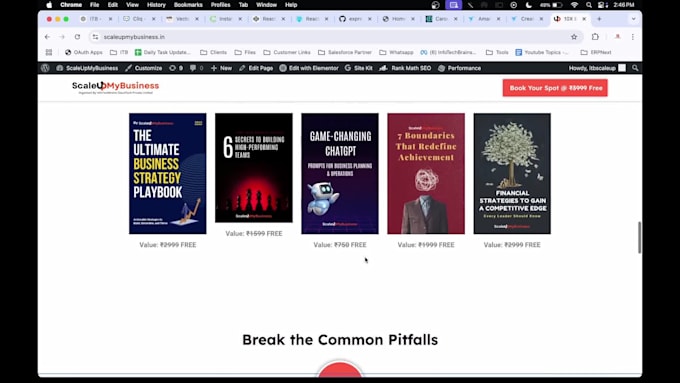680x383 pixels.
Task: Click the admin bar search icon
Action: 635,68
